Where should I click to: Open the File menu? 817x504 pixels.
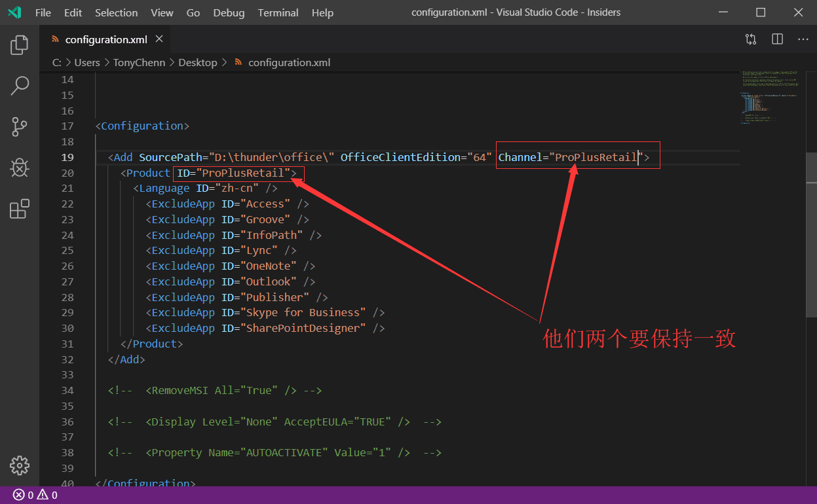coord(43,12)
